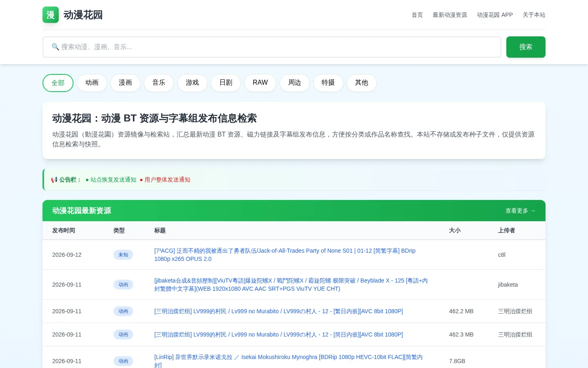Image resolution: width=588 pixels, height=368 pixels.
Task: Click 动画 badge in the jibaketa row
Action: click(123, 285)
